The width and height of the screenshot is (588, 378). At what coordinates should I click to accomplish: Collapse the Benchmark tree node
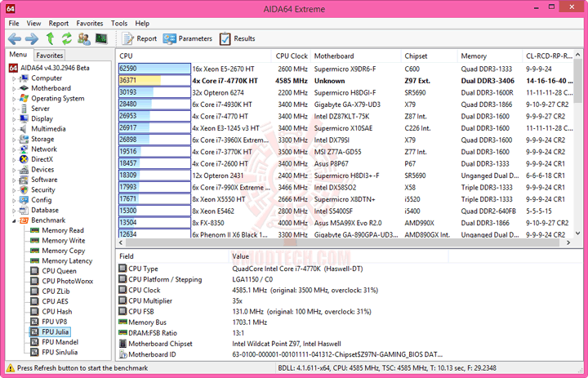coord(14,220)
